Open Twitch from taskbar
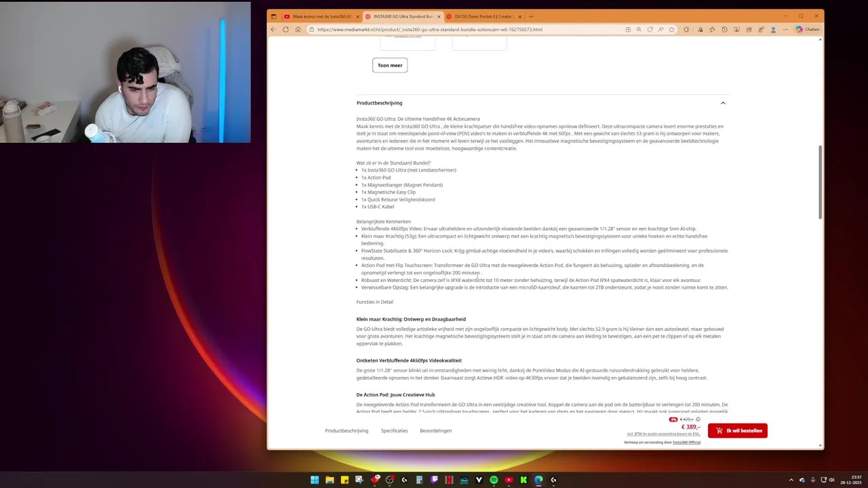The image size is (868, 488). [434, 480]
